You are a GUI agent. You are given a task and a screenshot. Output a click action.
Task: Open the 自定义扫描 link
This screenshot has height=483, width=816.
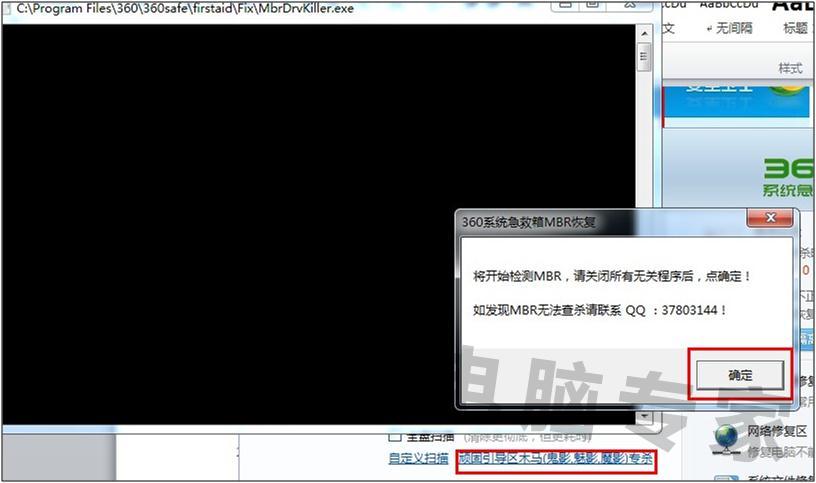(x=418, y=459)
